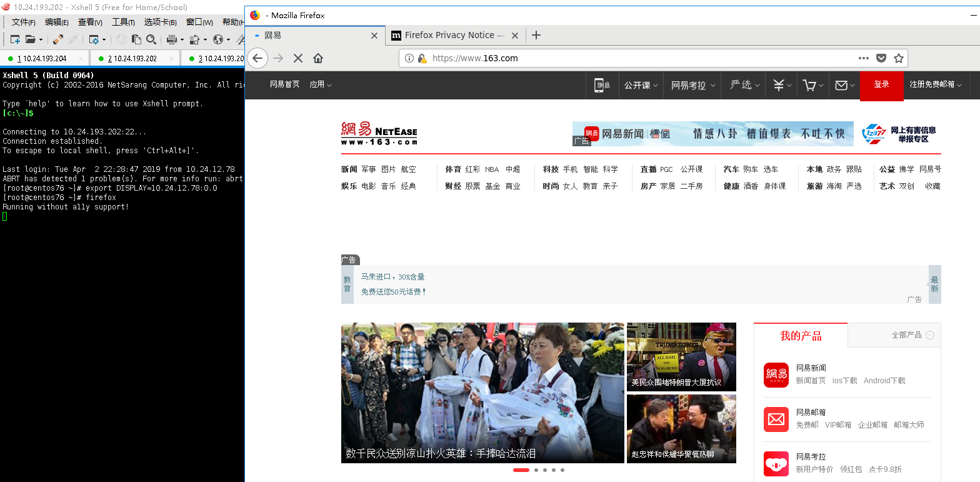Click the 网易邮箱 envelope product icon
Image resolution: width=980 pixels, height=482 pixels.
[776, 419]
